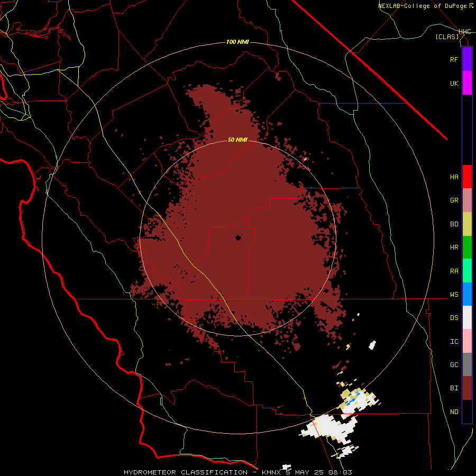Click the DS white legend swatch
Screen dimensions: 476x476
(467, 317)
